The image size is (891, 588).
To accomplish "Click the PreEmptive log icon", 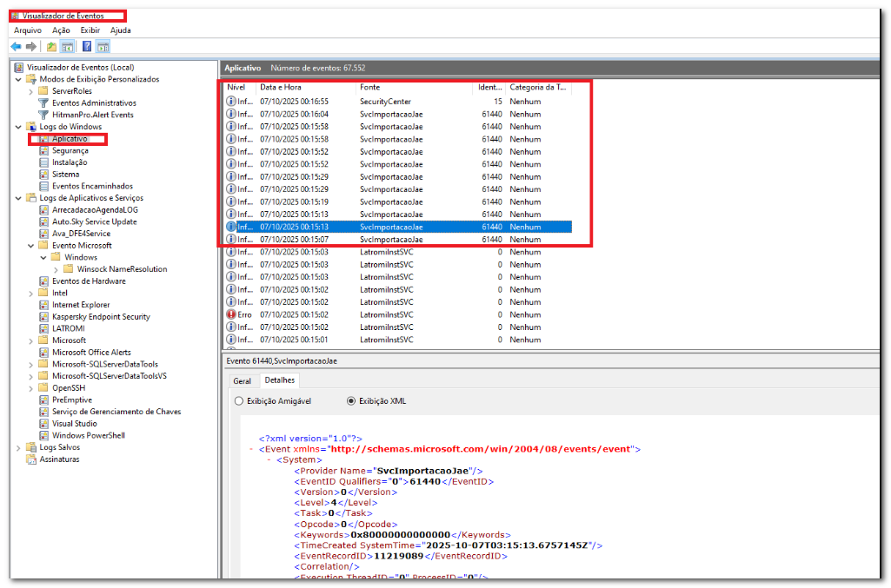I will [x=43, y=400].
